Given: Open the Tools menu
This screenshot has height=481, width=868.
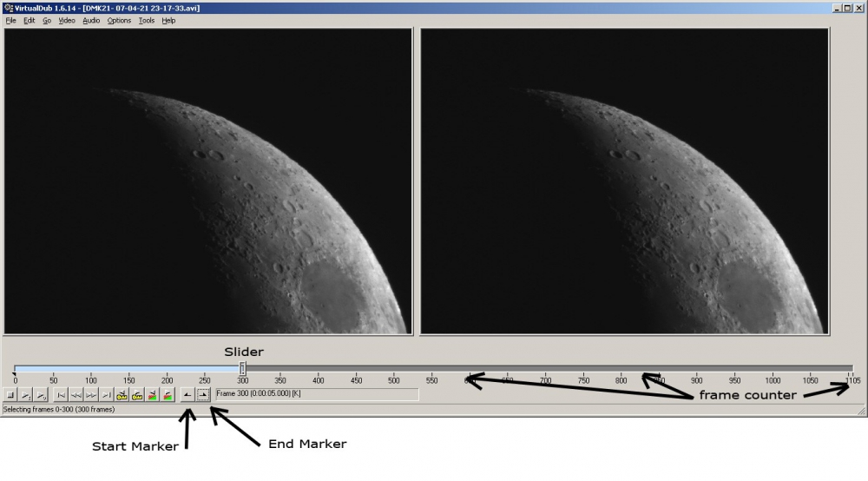Looking at the screenshot, I should [x=147, y=20].
